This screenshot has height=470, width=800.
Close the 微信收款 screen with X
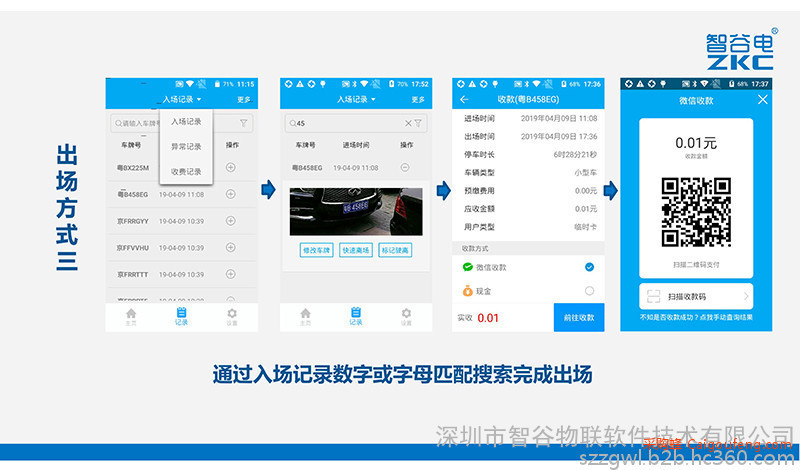762,99
